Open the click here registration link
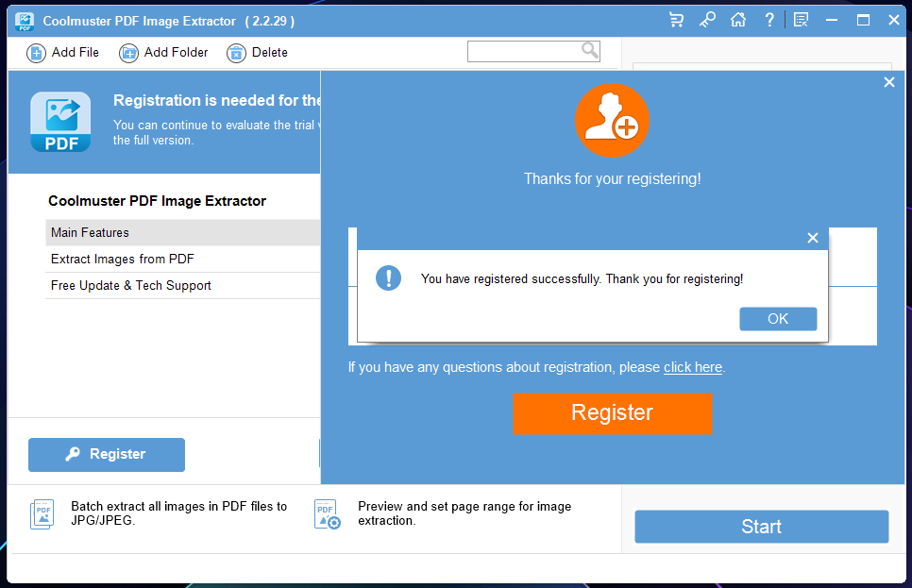This screenshot has height=588, width=912. tap(693, 367)
